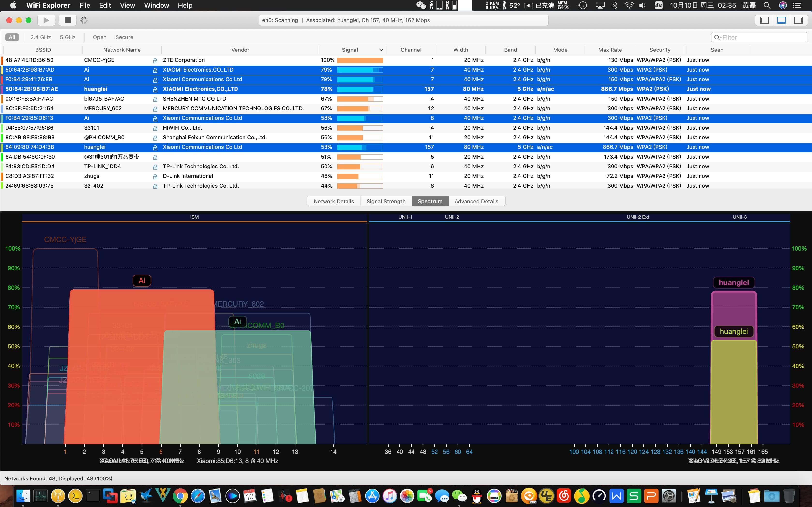812x507 pixels.
Task: Click the Signal column sort arrow
Action: click(x=381, y=50)
